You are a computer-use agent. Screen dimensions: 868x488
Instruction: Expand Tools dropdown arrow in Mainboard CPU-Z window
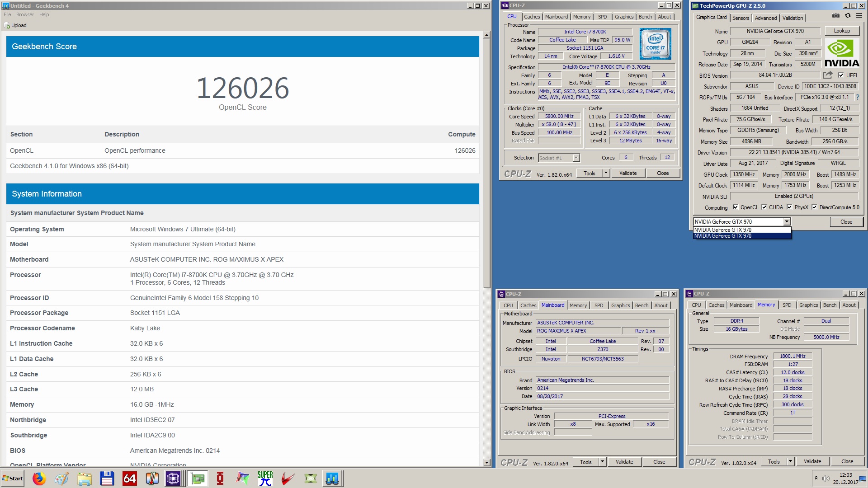[602, 462]
